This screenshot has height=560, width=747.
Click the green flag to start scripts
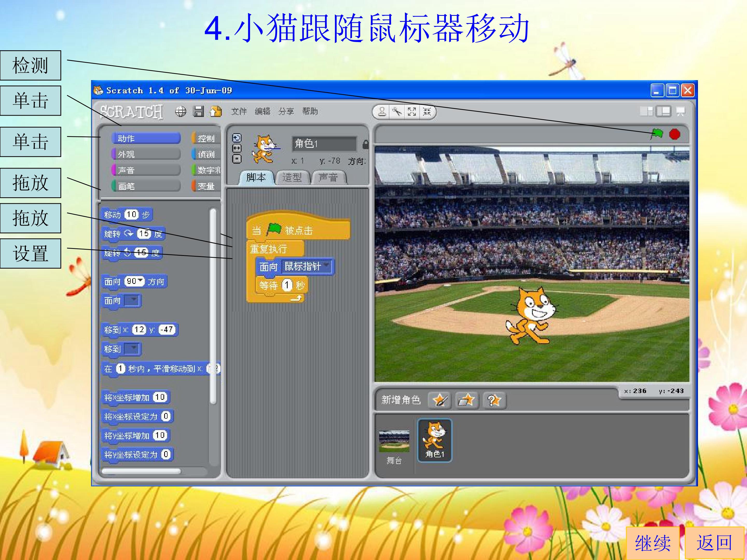tap(657, 134)
